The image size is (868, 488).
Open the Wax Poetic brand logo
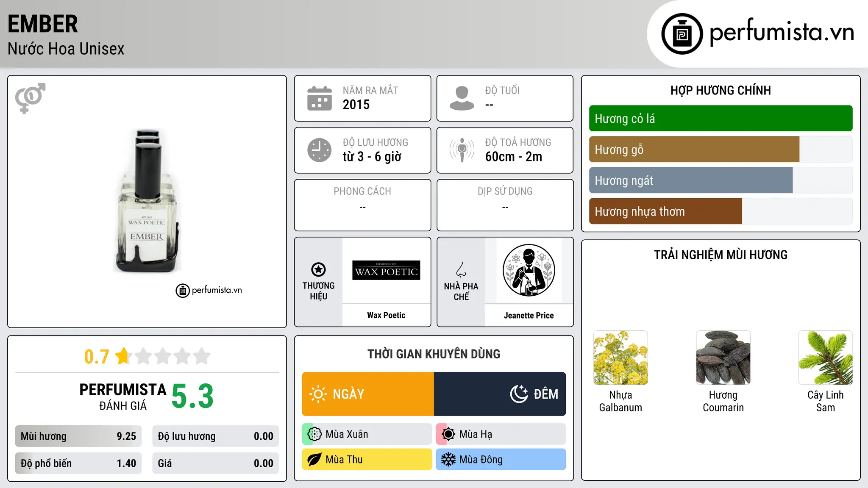coord(386,270)
